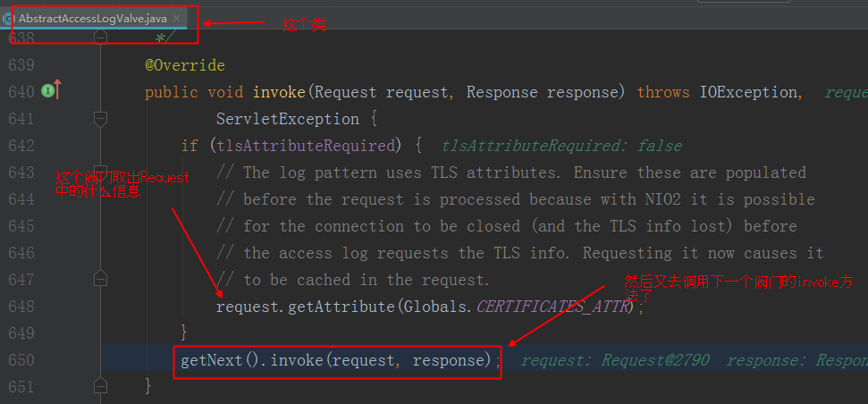
Task: Click the 'void' return type keyword
Action: 225,92
